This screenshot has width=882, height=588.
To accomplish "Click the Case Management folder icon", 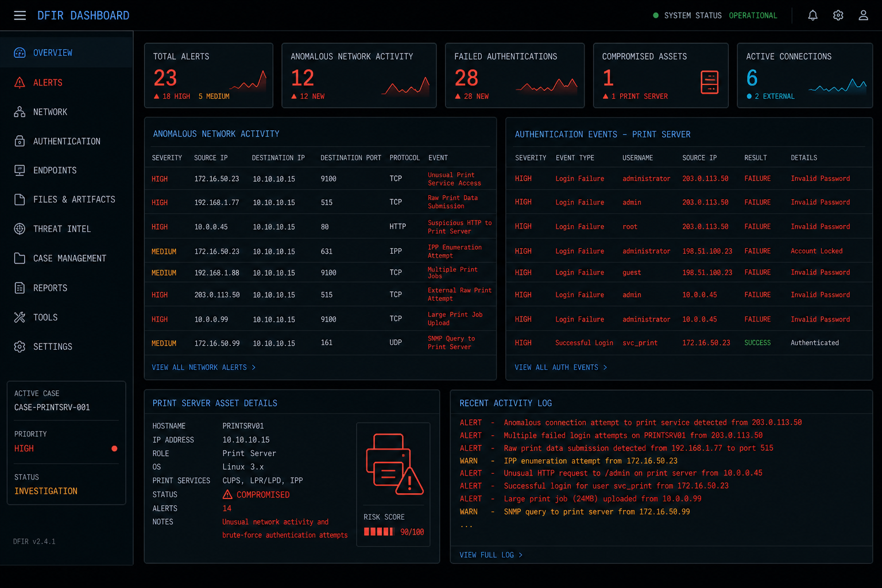I will 20,258.
